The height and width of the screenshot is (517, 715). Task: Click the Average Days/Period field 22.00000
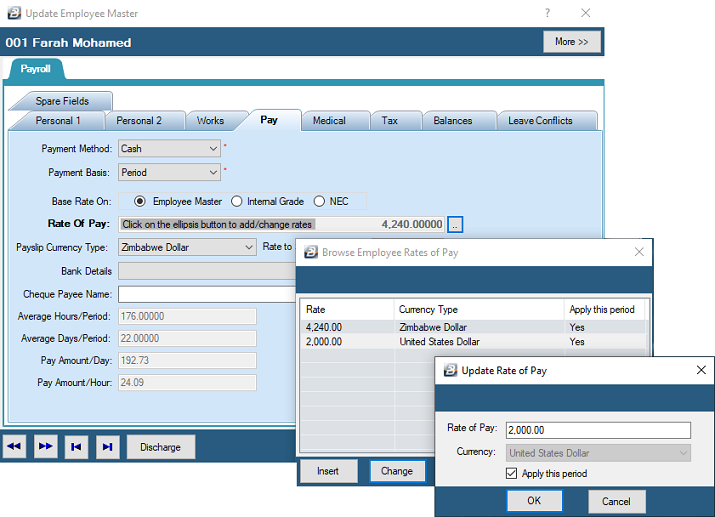[x=187, y=338]
